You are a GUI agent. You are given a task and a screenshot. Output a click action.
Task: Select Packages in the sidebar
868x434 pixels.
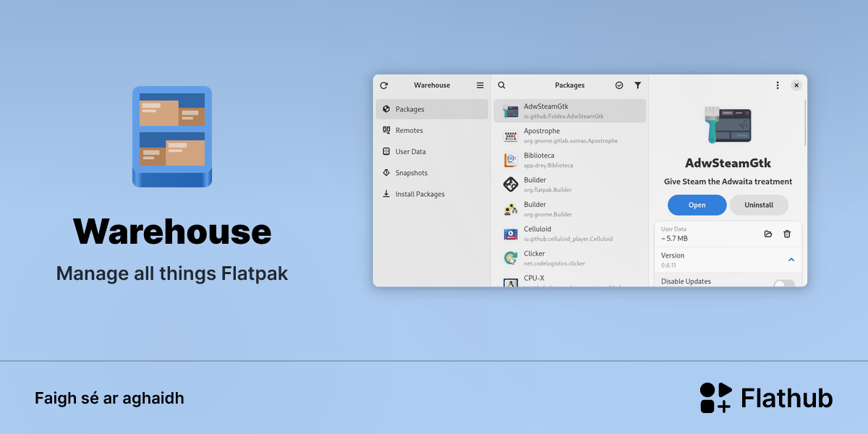pos(432,109)
